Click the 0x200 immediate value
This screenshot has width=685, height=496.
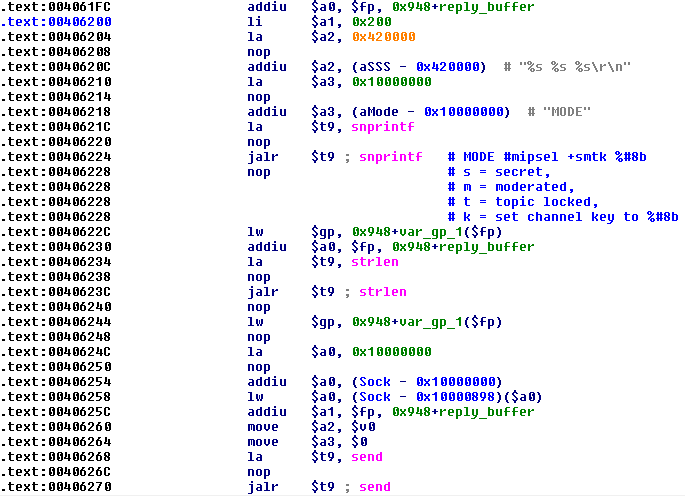[x=372, y=22]
